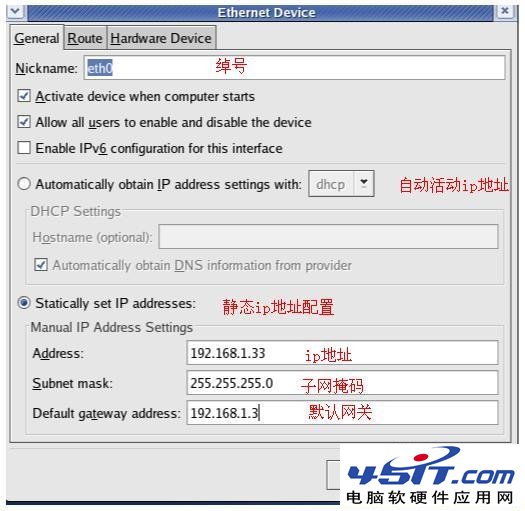Click the partially hidden button at bottom
The image size is (525, 511).
333,475
